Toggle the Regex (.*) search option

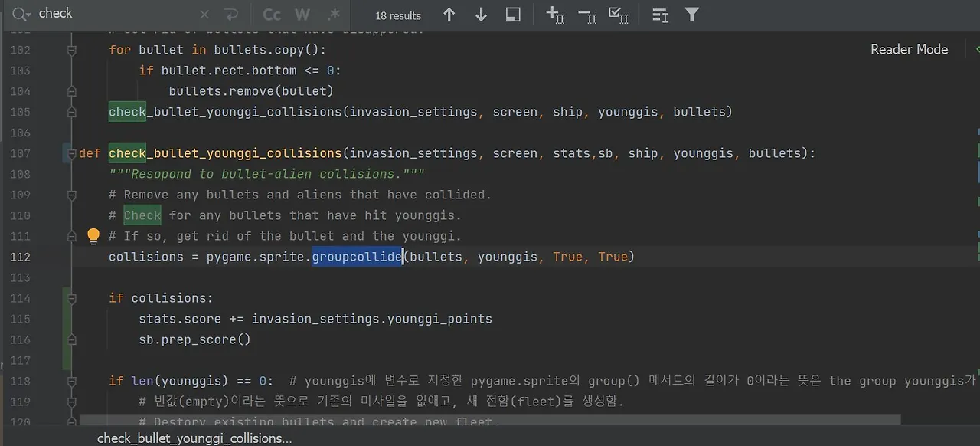point(334,15)
